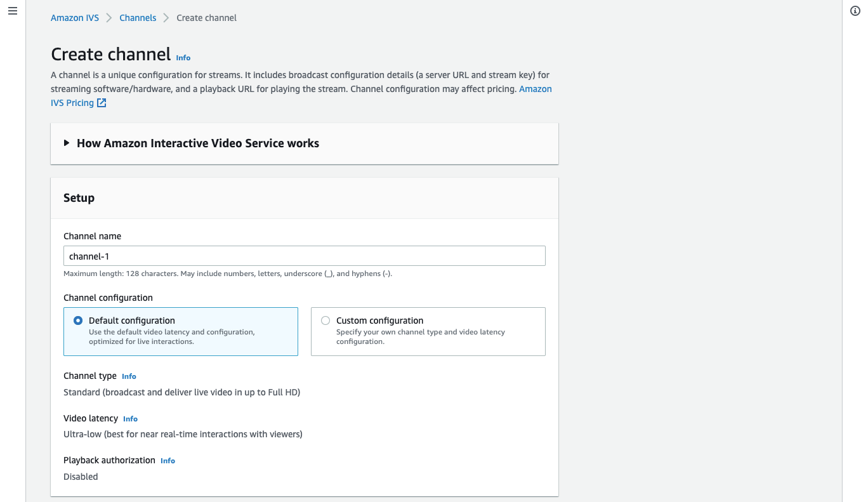Click the Channel configuration label

point(108,298)
